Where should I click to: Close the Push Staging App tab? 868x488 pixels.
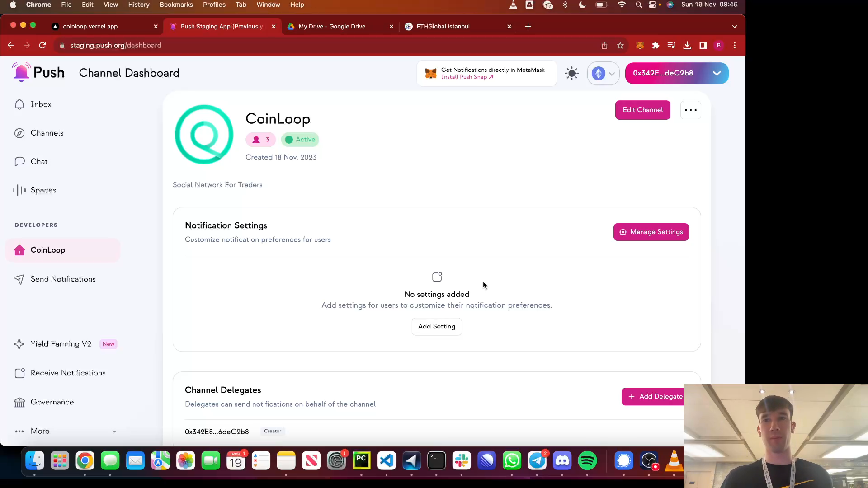click(274, 27)
